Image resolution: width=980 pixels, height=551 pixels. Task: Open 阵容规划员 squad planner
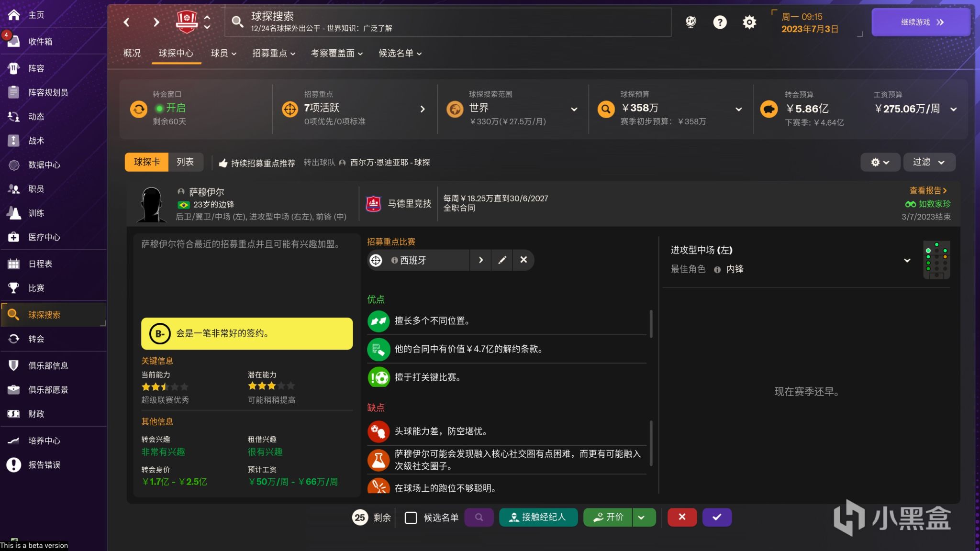click(53, 92)
